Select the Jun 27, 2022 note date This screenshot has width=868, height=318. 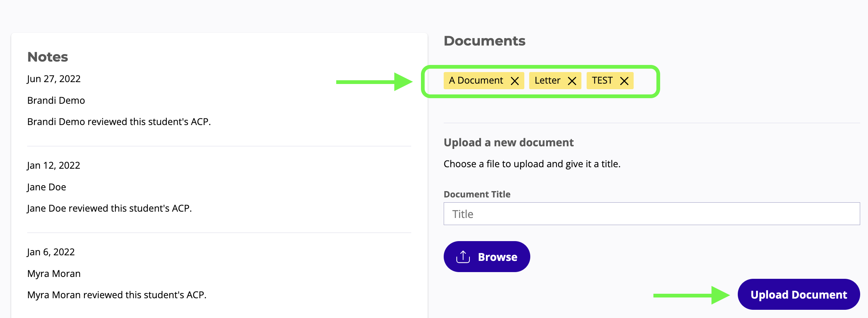[54, 79]
